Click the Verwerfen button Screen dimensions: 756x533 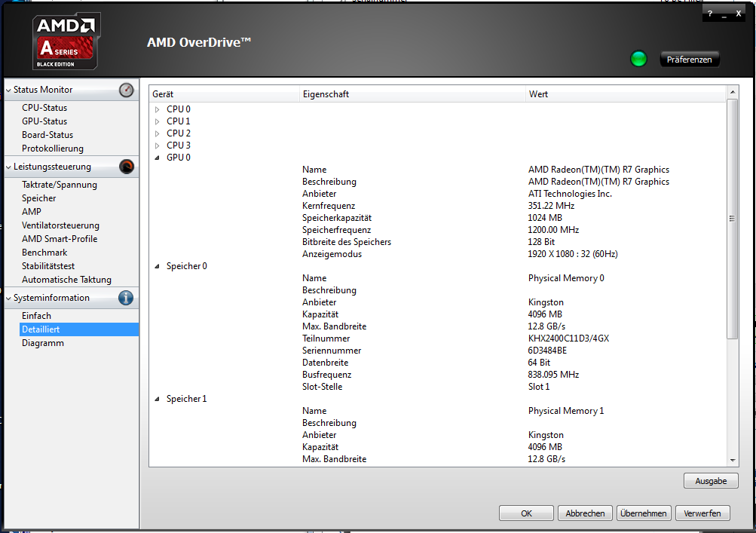pos(702,513)
